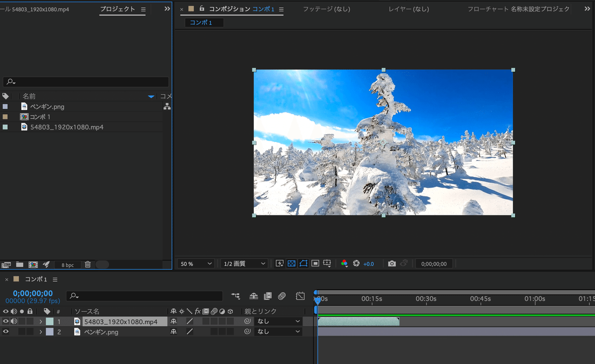Mute audio of the 54803_1920x1080.mp4 layer
The height and width of the screenshot is (364, 595).
coord(14,321)
